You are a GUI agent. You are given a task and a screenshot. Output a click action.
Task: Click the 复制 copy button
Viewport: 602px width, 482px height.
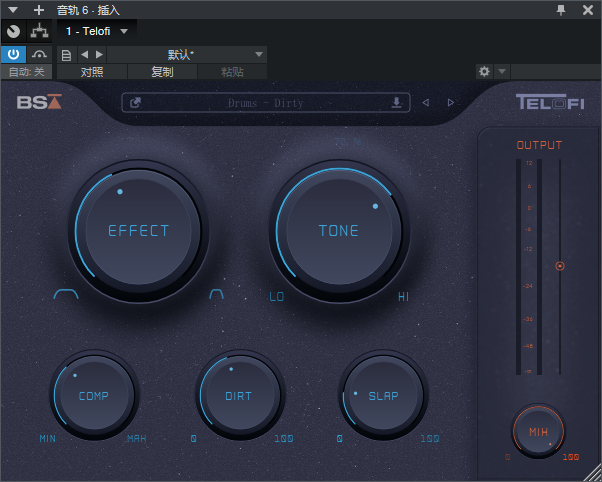[162, 72]
